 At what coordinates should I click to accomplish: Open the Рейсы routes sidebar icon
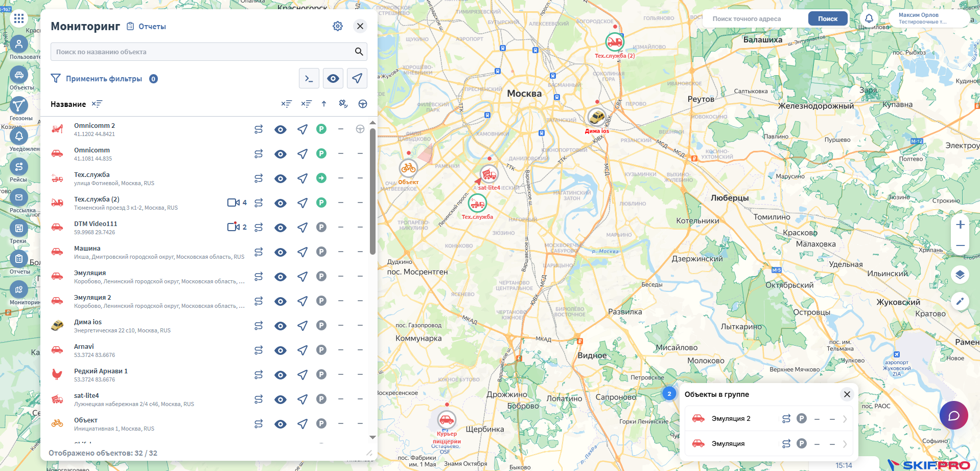[19, 167]
